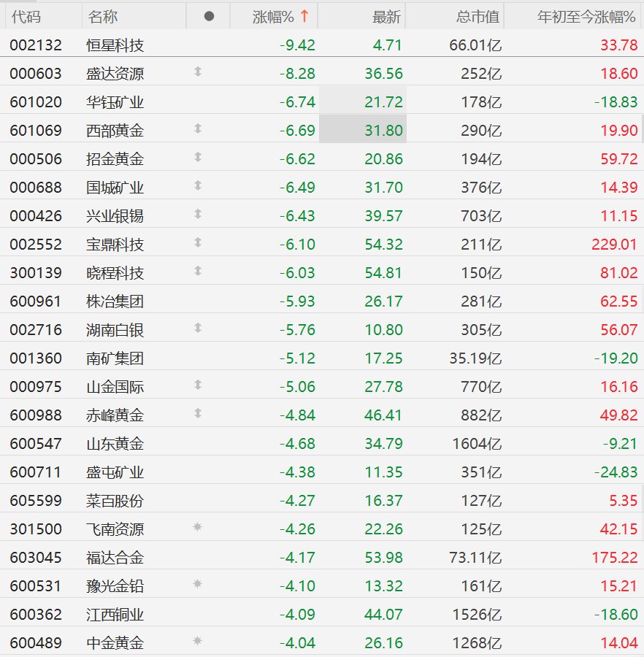644x657 pixels.
Task: Click the marker icon in 赤峰黄金 row
Action: point(198,414)
